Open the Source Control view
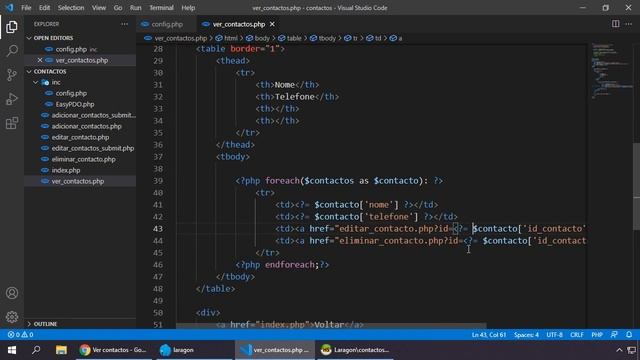 click(12, 75)
